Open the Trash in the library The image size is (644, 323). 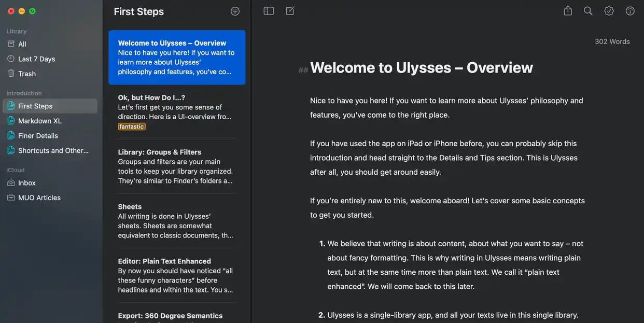click(x=26, y=74)
